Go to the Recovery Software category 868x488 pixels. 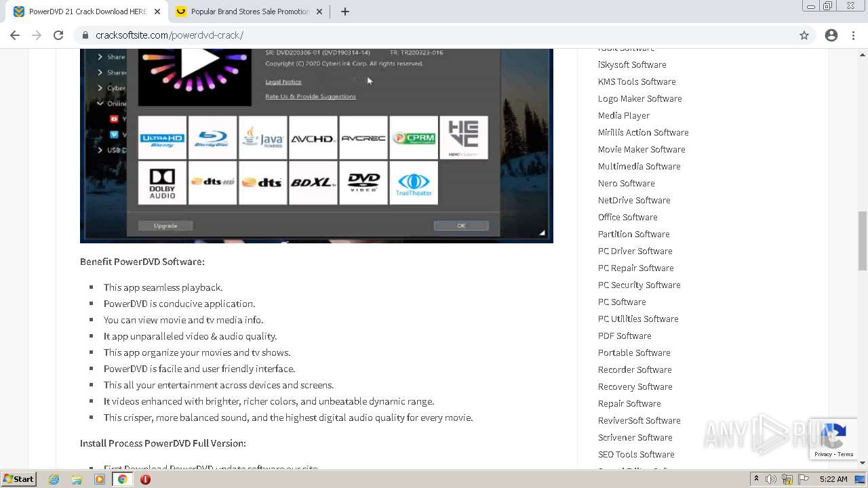pyautogui.click(x=635, y=386)
